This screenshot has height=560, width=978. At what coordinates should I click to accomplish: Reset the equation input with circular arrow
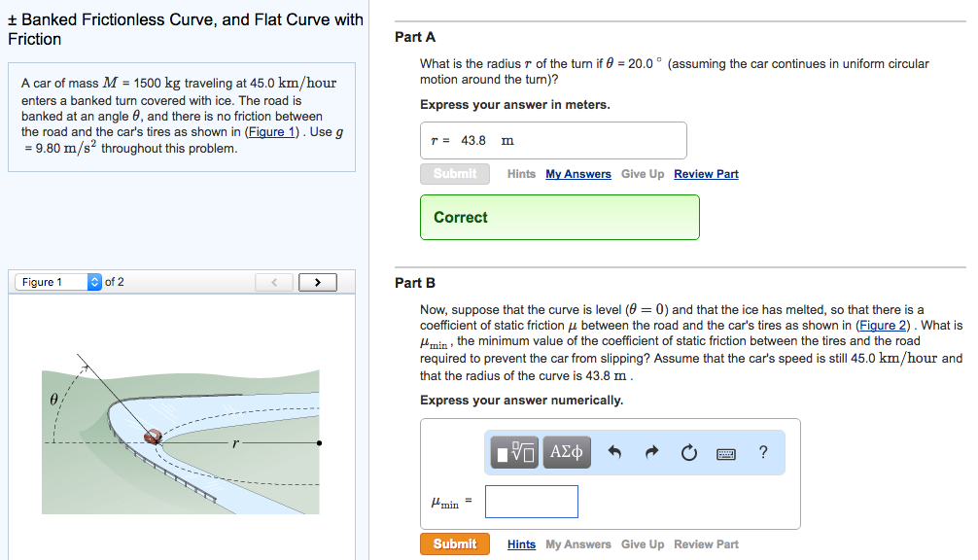[x=688, y=451]
